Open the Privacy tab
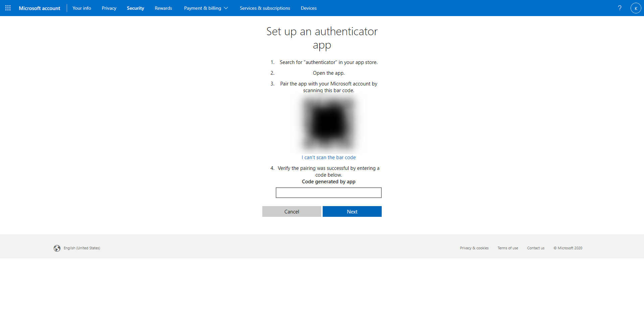 109,8
